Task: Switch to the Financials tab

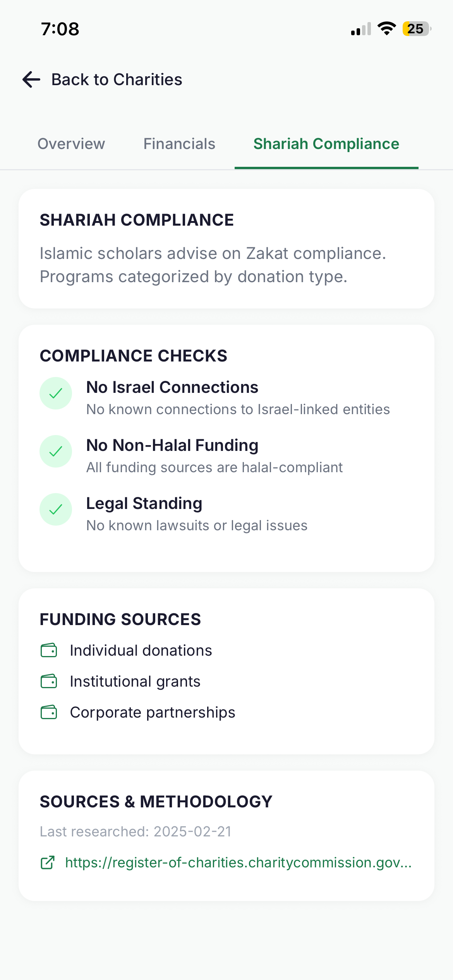Action: [x=179, y=144]
